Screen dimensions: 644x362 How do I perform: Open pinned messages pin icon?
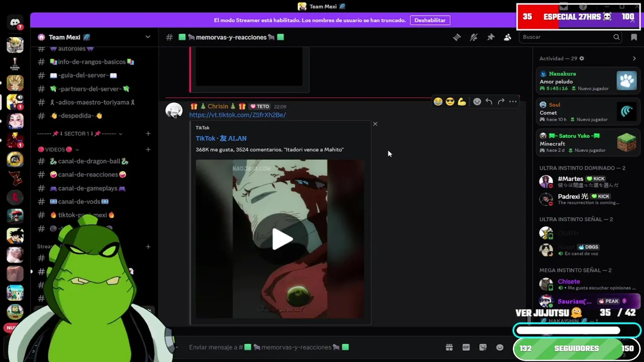pyautogui.click(x=491, y=37)
